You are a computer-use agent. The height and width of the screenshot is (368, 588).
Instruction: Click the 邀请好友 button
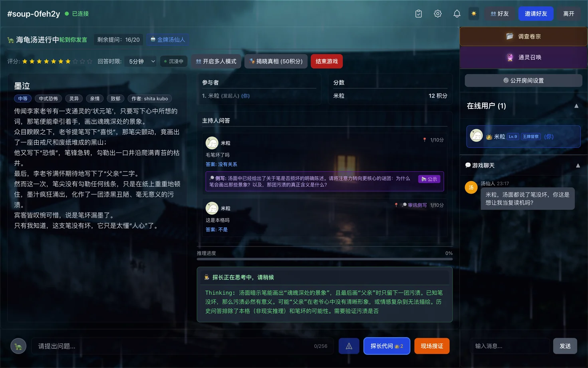point(536,14)
